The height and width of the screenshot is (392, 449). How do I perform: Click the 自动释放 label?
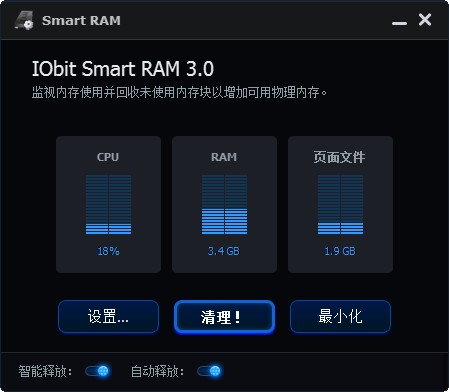coord(157,371)
